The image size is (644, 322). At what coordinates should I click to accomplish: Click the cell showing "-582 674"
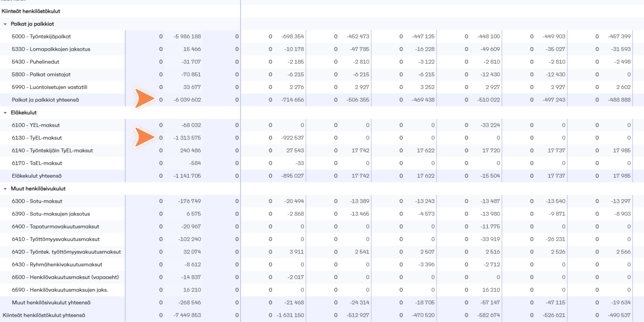[488, 315]
